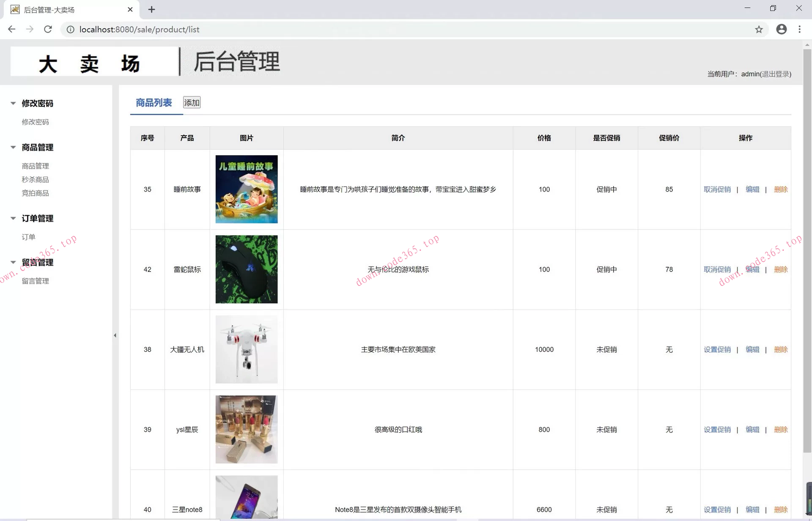812x521 pixels.
Task: Click inside the browser address bar
Action: (254, 29)
